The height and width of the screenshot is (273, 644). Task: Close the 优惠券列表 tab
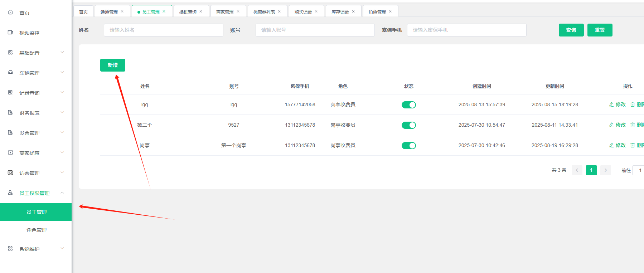(x=279, y=11)
